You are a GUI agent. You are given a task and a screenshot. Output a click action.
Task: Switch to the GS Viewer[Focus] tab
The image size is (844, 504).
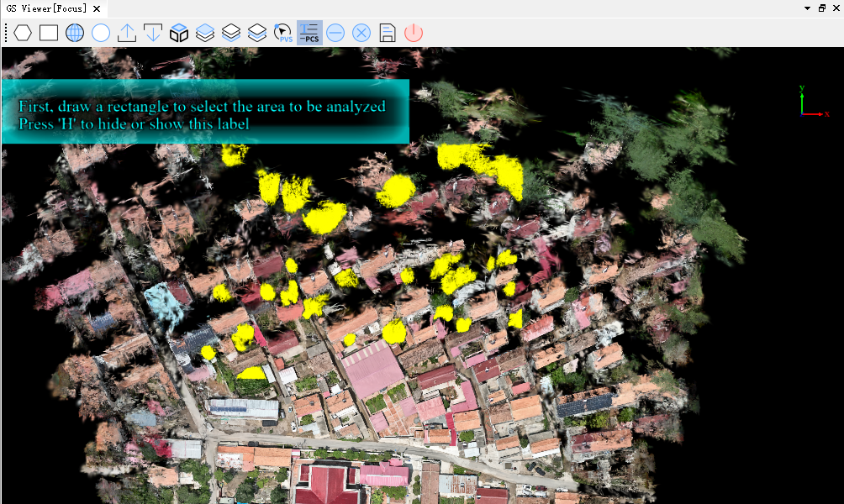coord(46,8)
